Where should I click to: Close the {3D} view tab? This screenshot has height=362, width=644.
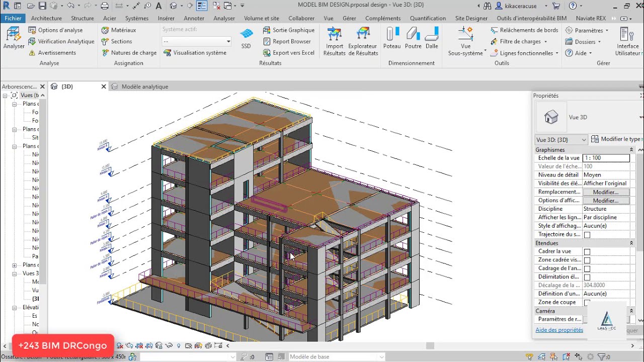pyautogui.click(x=104, y=86)
